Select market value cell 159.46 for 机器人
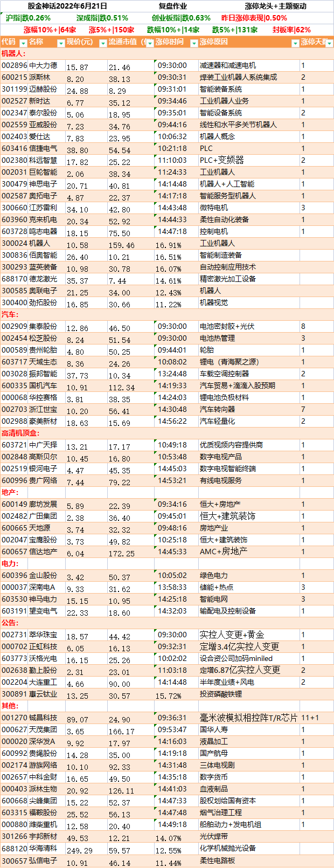334x868 pixels. 131,243
